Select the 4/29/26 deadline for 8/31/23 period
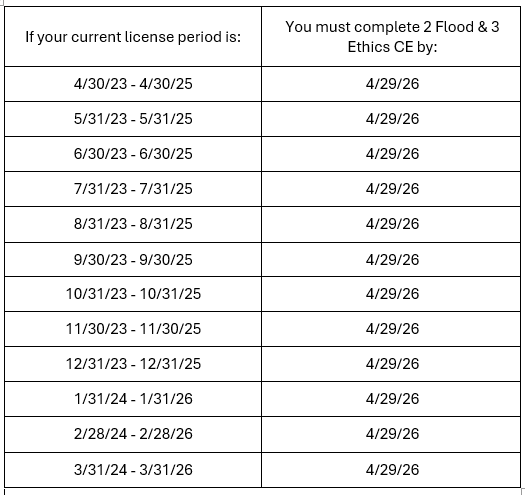The width and height of the screenshot is (525, 495). [x=392, y=224]
